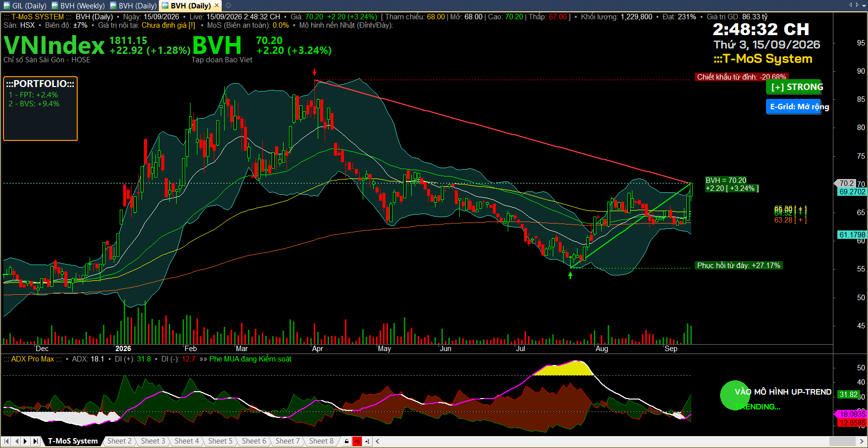Close the active BVH (Daily) tab
The image size is (868, 448).
coord(217,5)
